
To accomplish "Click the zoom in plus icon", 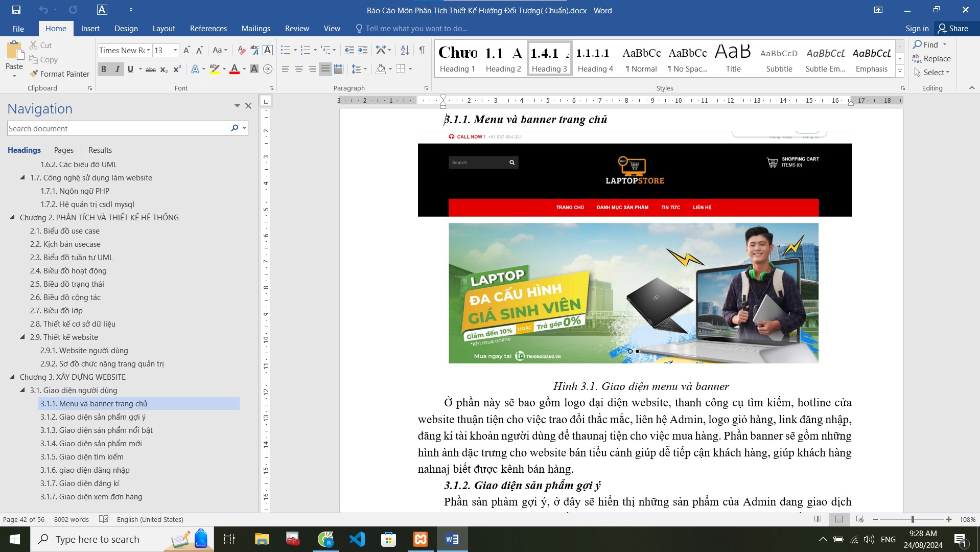I will (x=949, y=519).
